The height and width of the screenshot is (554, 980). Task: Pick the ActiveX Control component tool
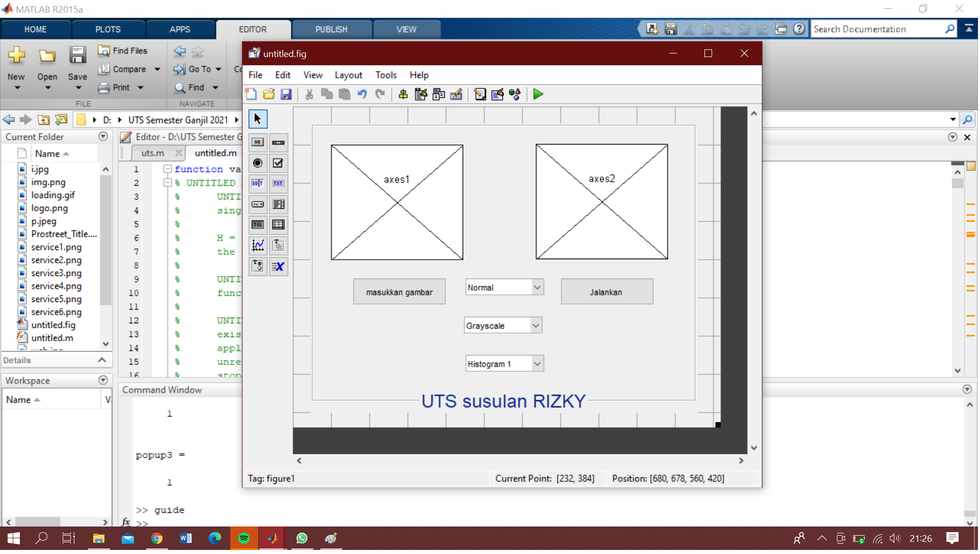(278, 266)
